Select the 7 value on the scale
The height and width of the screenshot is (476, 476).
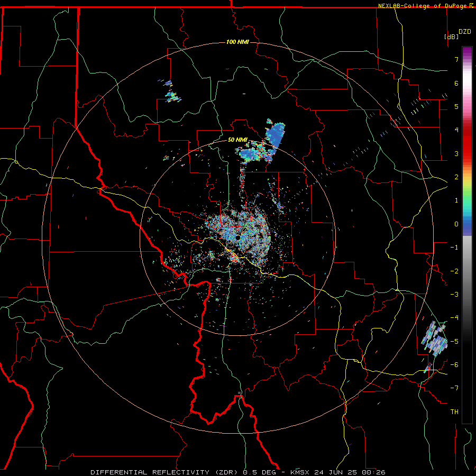click(456, 59)
